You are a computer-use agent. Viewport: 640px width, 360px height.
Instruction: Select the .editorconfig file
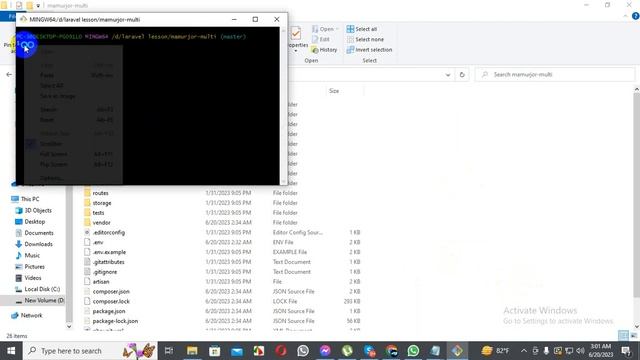click(x=109, y=232)
